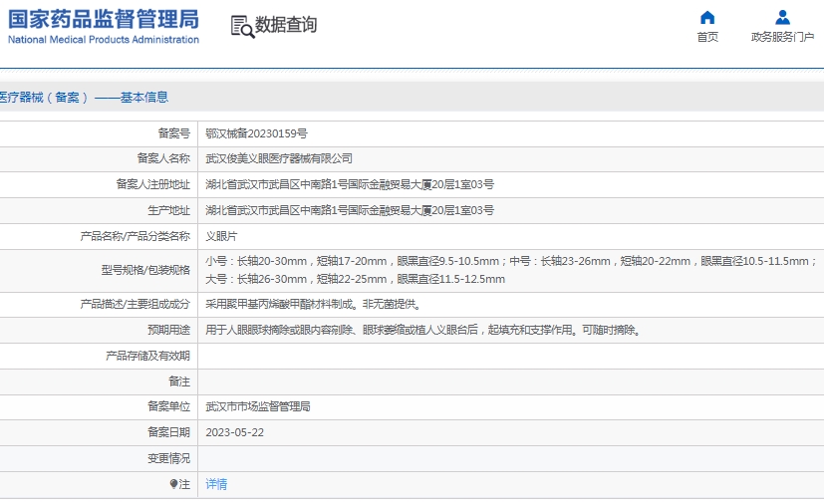Screen dimensions: 824x504
Task: Click the specification line starting 小号
Action: 511,261
